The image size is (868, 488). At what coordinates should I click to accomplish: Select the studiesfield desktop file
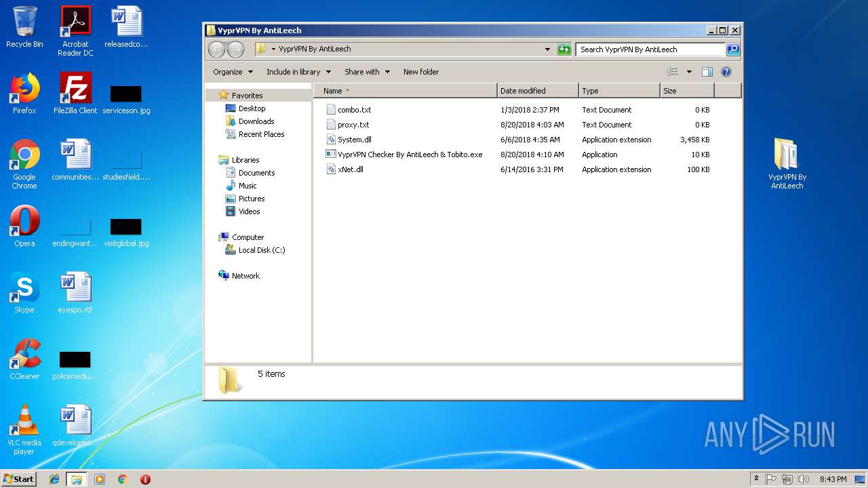tap(126, 167)
